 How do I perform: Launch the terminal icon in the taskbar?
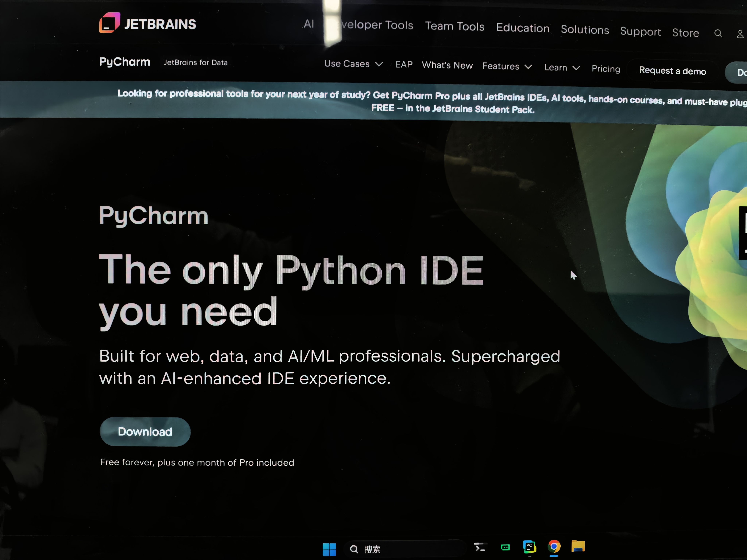pos(480,547)
